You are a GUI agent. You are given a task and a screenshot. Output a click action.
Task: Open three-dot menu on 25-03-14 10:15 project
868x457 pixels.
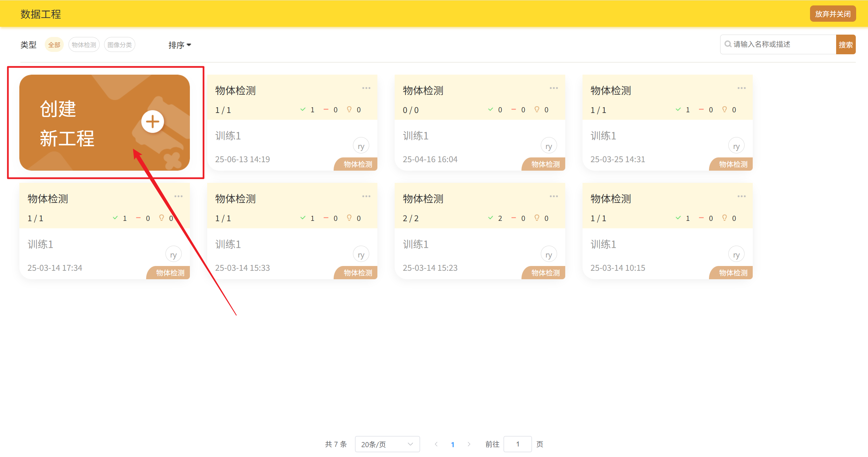(741, 196)
